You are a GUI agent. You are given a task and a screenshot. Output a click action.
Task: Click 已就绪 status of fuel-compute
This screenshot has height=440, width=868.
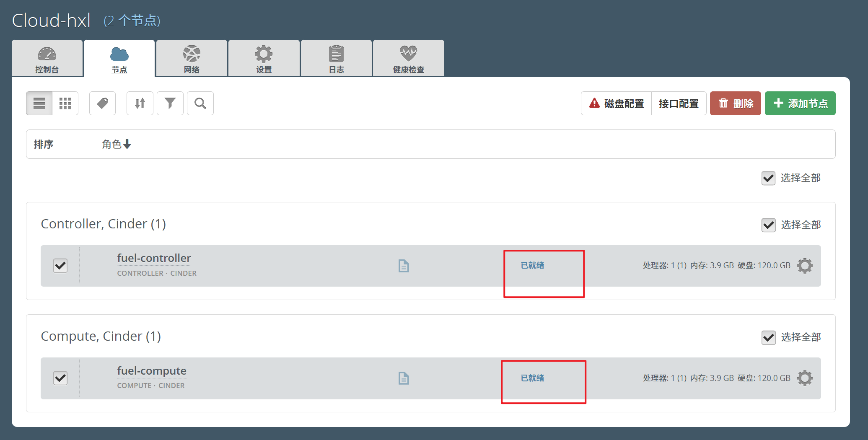coord(532,378)
